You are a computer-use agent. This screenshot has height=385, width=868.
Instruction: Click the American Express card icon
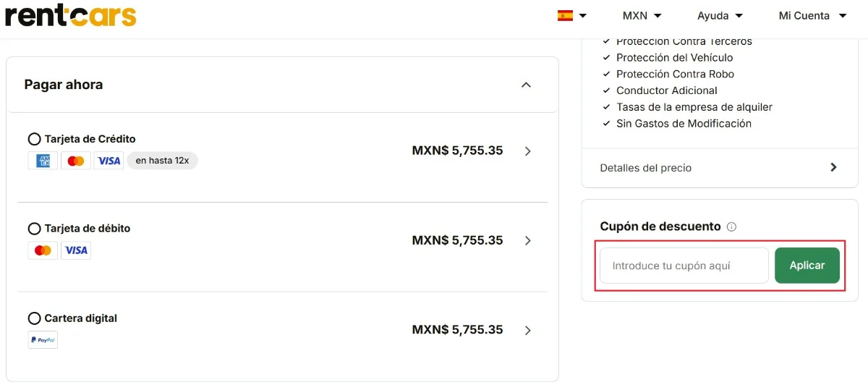pos(43,161)
